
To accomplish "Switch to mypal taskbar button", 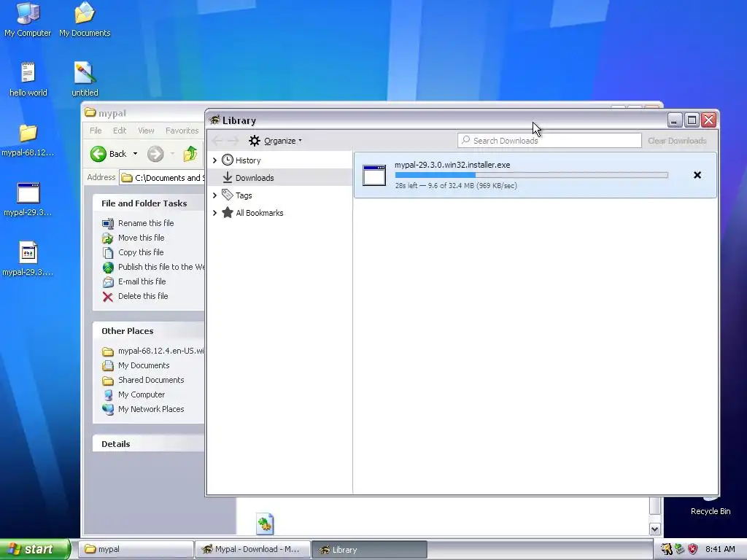I will click(135, 549).
